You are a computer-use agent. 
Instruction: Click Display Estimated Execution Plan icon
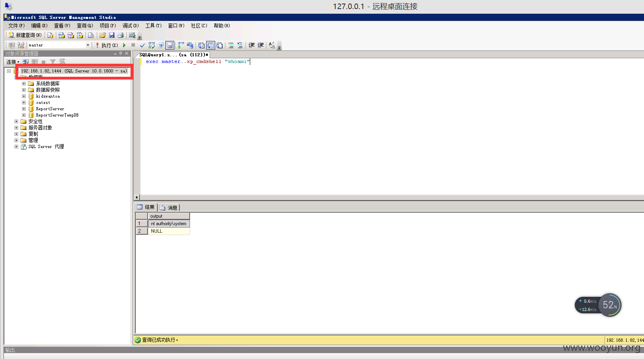(x=151, y=45)
